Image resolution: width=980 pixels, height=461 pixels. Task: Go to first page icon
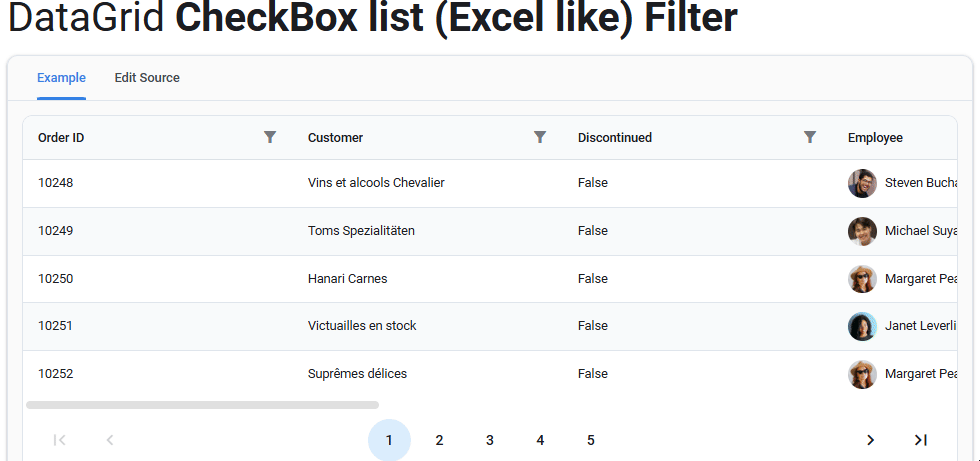click(59, 440)
